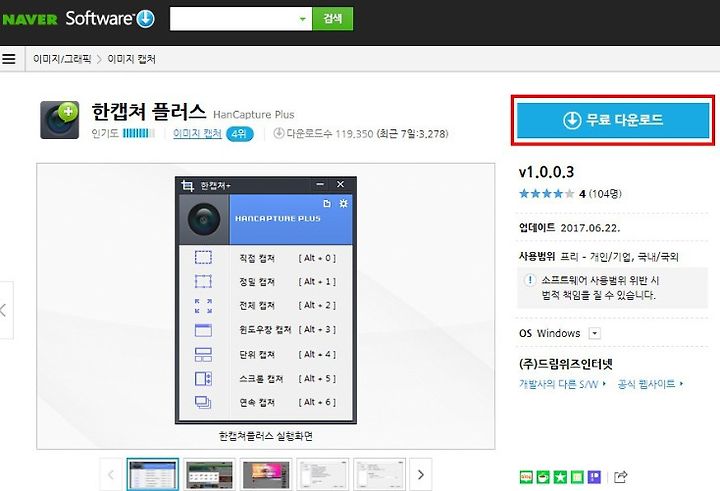Click 단위 캡처 panels icon
720x491 pixels.
[203, 354]
